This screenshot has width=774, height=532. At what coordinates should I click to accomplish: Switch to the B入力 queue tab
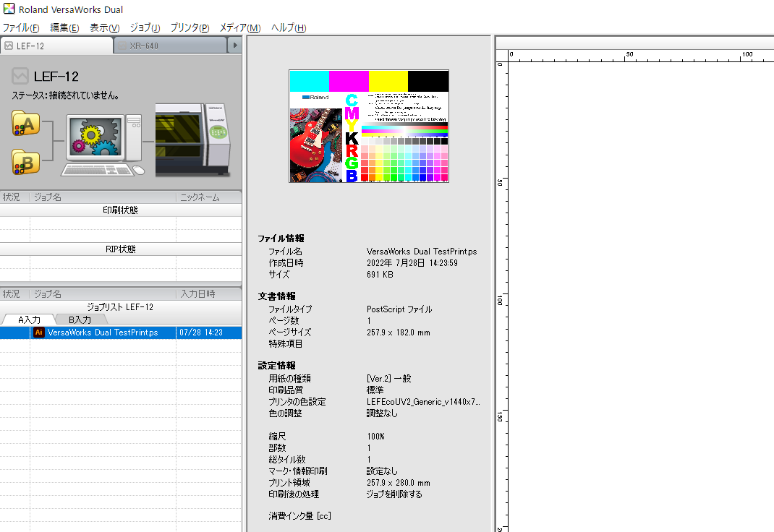[x=80, y=319]
